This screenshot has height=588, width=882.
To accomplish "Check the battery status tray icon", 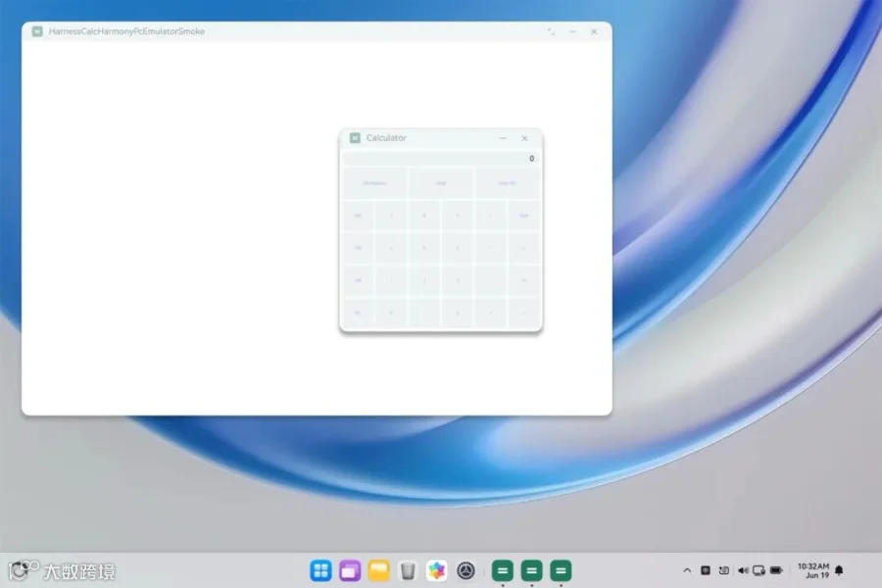I will click(x=776, y=570).
